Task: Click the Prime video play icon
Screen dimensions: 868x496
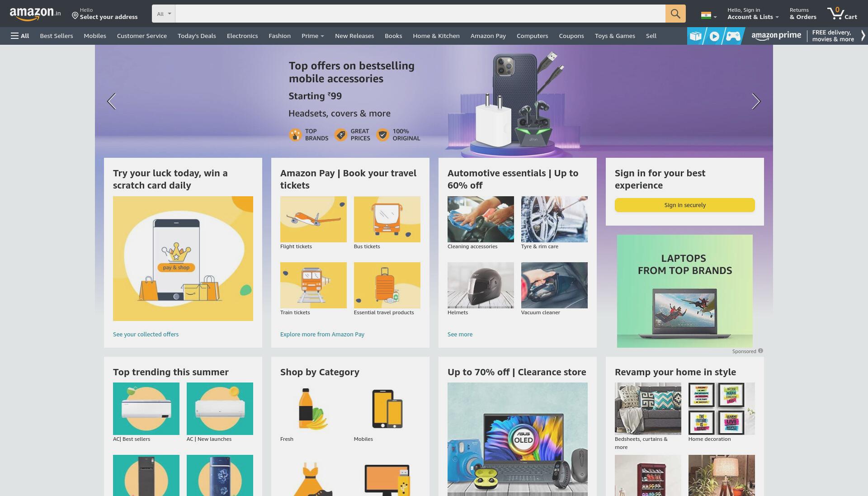Action: tap(714, 36)
